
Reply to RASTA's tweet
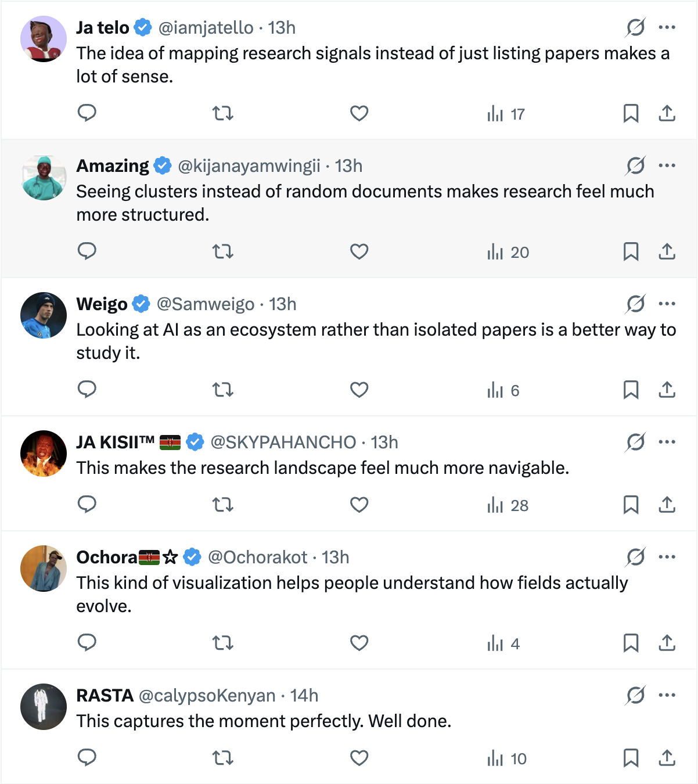[x=87, y=758]
